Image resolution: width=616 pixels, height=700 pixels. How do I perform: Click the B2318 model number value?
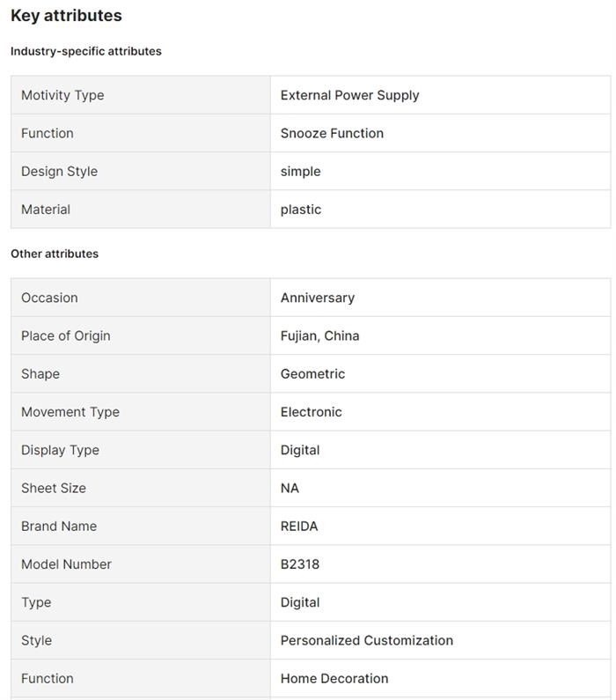click(x=300, y=564)
